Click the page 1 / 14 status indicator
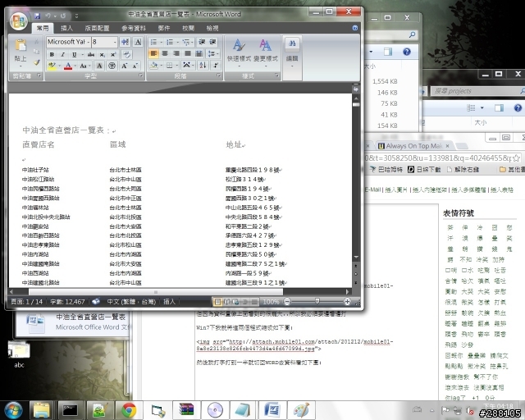This screenshot has height=420, width=525. [26, 302]
